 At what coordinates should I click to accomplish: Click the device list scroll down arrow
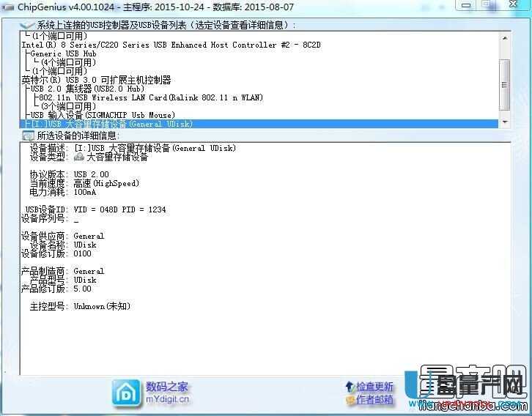[x=504, y=122]
